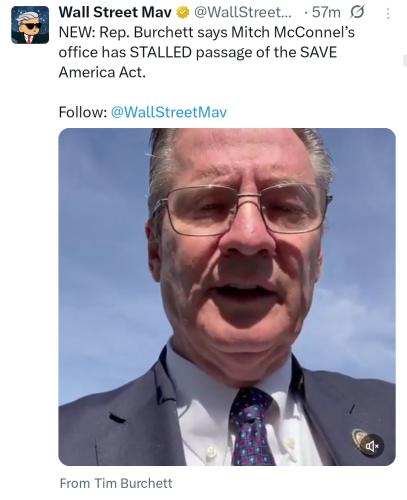Click the 'America Act.' text line
This screenshot has width=407, height=500.
click(102, 72)
